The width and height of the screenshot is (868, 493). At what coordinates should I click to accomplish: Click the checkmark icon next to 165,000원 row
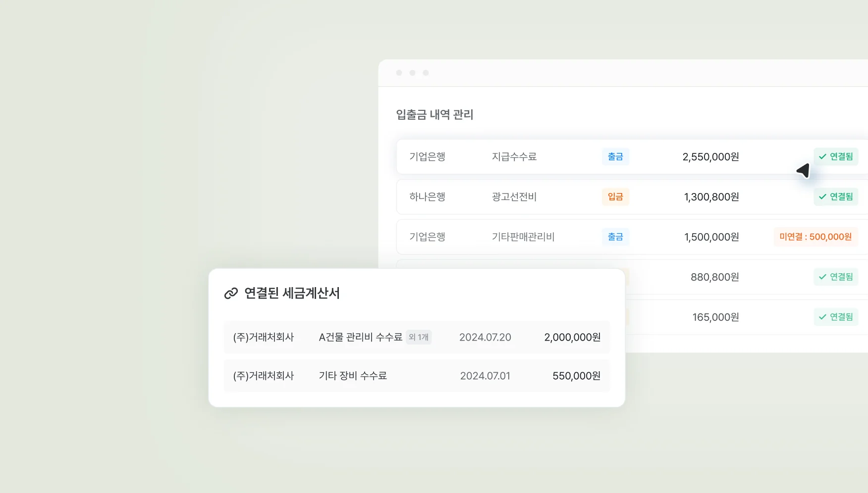click(822, 317)
